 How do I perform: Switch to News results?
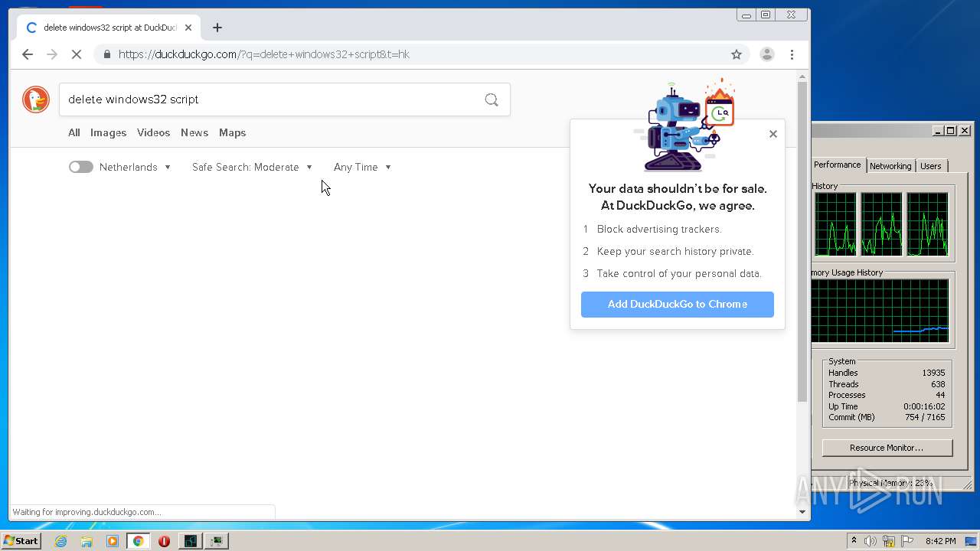(x=194, y=132)
